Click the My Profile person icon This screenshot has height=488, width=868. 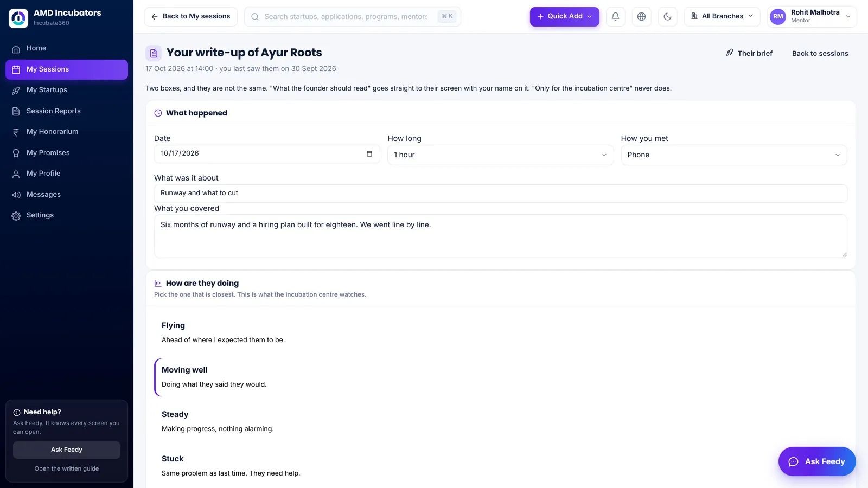[x=16, y=174]
